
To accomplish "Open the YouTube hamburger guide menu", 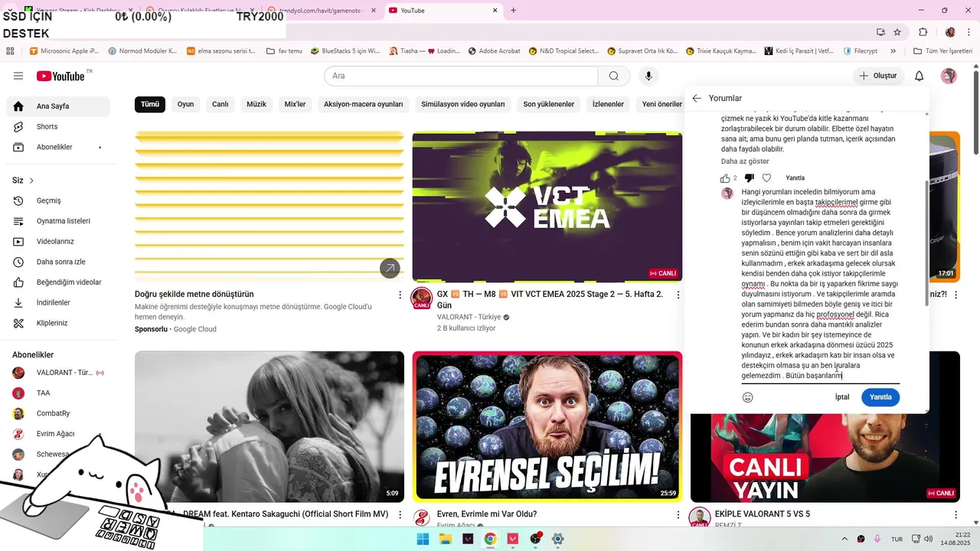I will (x=18, y=76).
